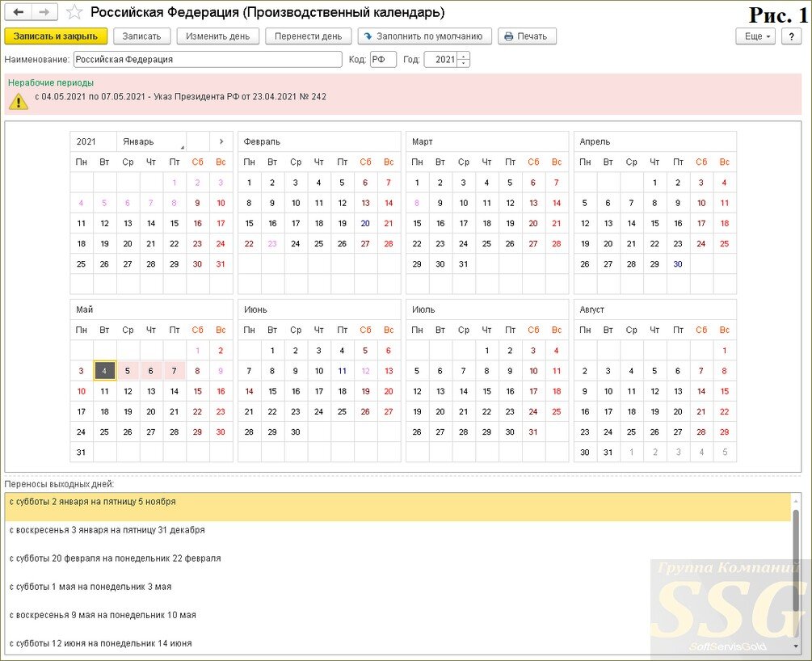812x661 pixels.
Task: Select June 11 in the calendar
Action: point(342,371)
